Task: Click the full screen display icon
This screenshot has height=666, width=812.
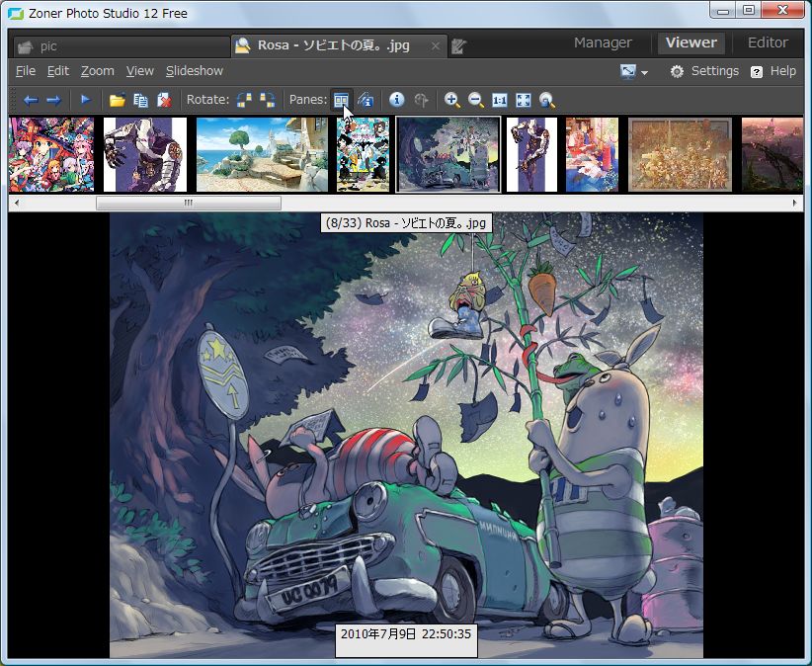Action: click(x=627, y=71)
